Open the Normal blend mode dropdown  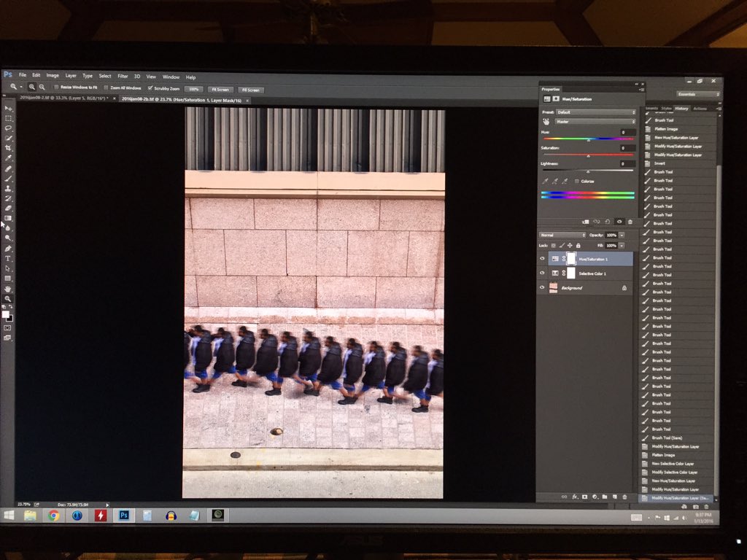point(562,236)
